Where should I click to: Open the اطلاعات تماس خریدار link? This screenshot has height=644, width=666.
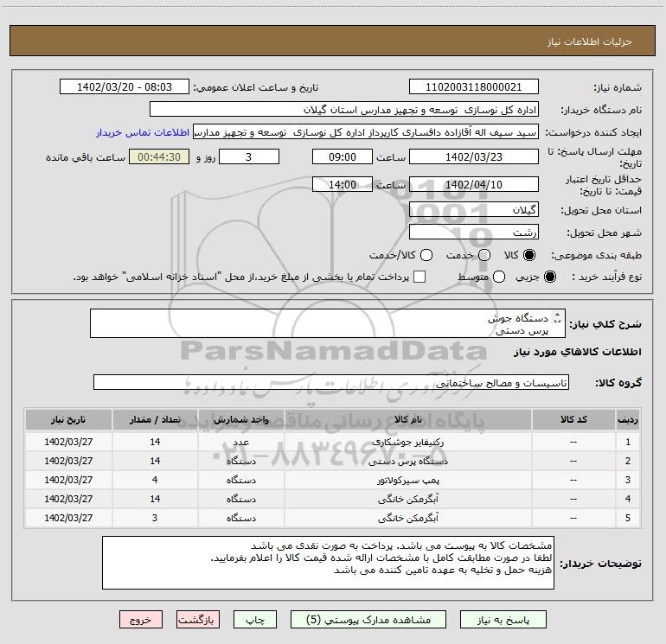click(143, 132)
